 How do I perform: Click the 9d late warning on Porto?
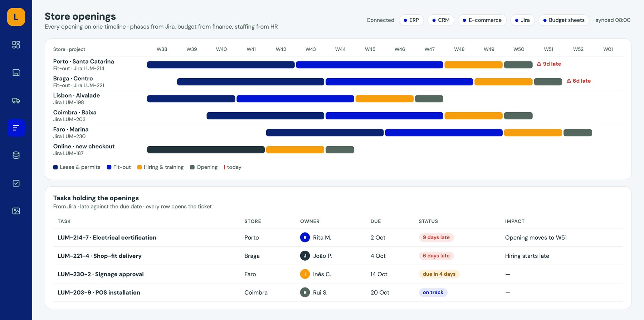pyautogui.click(x=549, y=64)
